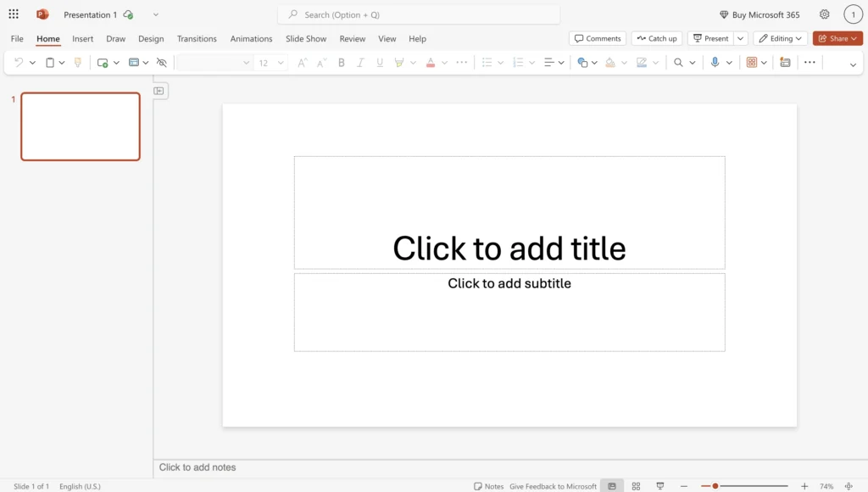Show more ribbon commands ellipsis
Viewport: 868px width, 492px height.
pos(810,63)
